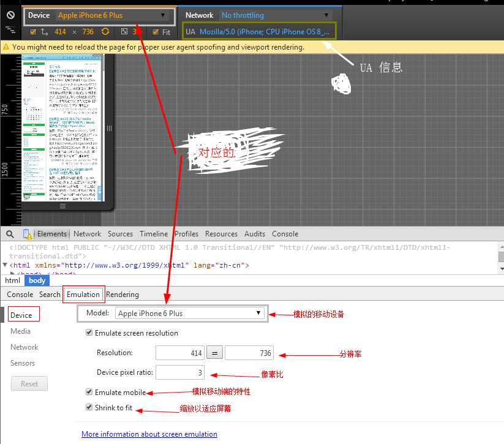
Task: Uncheck Shrink to fit option
Action: [89, 407]
